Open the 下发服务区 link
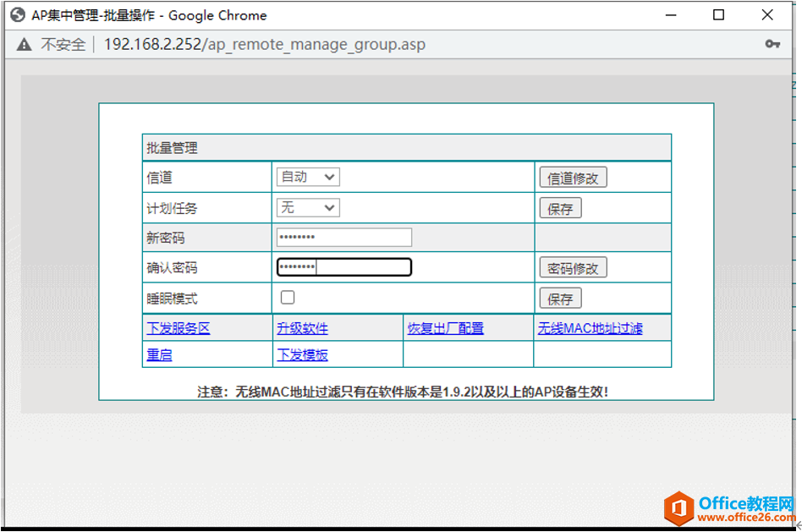 click(x=178, y=328)
